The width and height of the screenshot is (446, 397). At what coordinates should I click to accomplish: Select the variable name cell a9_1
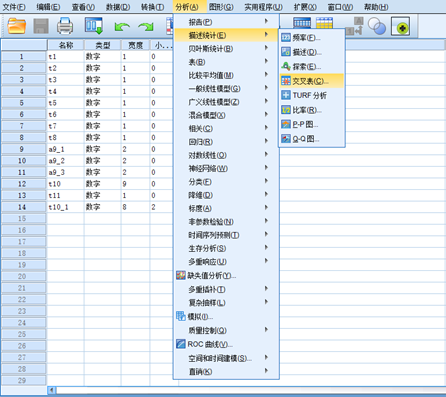pos(66,149)
